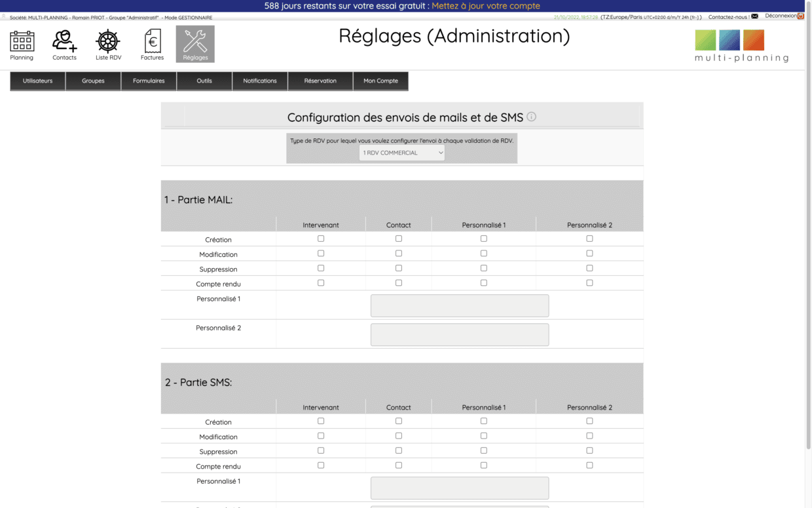Open Liste RDV helm icon
This screenshot has height=508, width=812.
coord(108,42)
